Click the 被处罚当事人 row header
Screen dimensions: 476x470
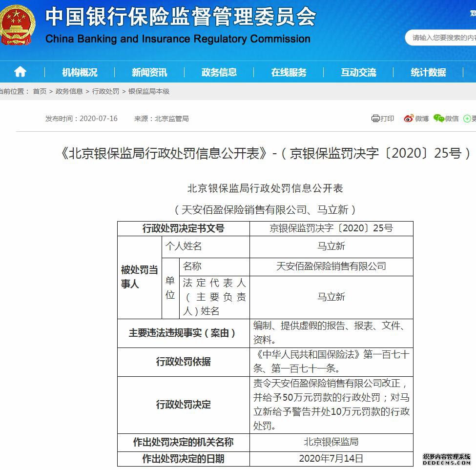[140, 277]
